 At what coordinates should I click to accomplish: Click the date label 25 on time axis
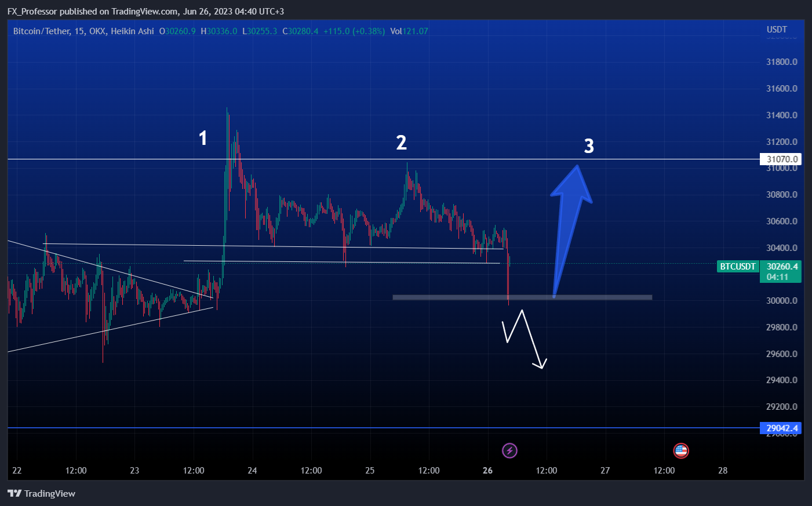[370, 471]
